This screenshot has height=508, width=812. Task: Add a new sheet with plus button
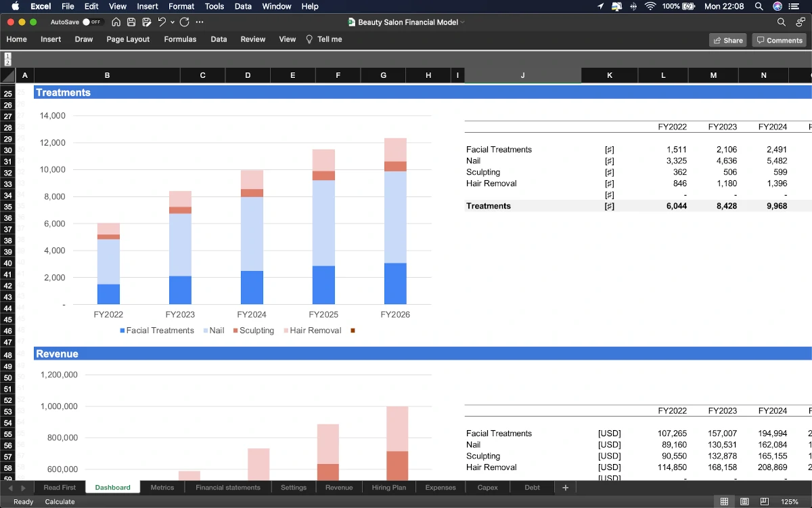coord(566,487)
